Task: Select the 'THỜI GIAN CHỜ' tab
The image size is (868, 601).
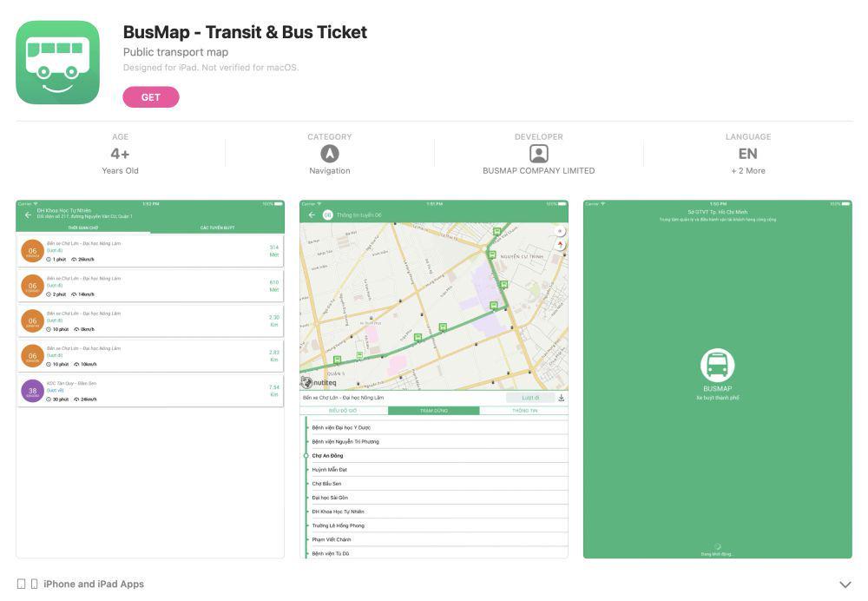Action: 83,228
